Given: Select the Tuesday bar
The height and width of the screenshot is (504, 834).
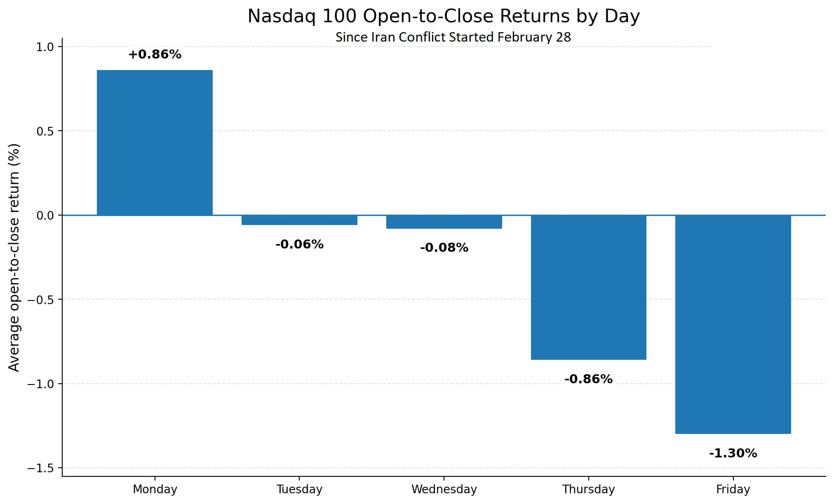Looking at the screenshot, I should click(299, 220).
